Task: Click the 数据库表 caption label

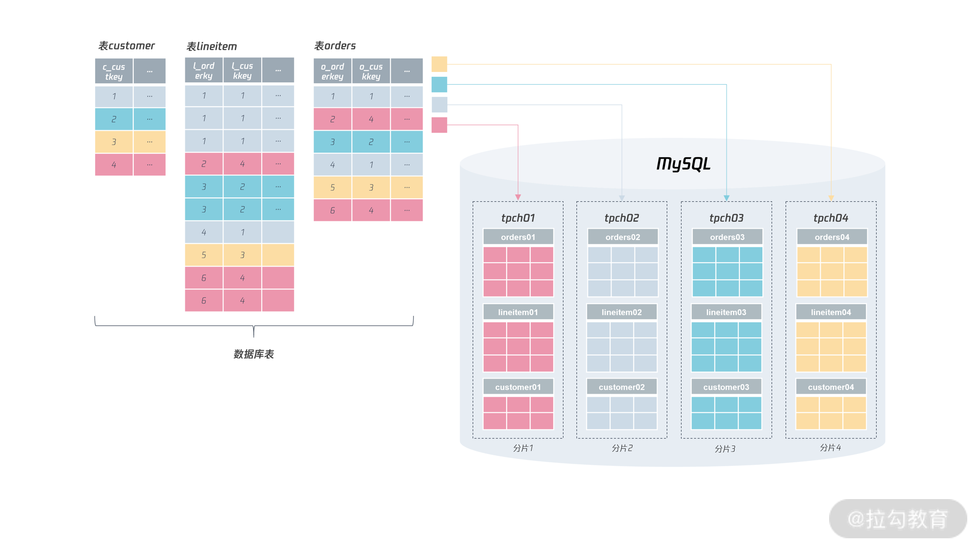Action: (253, 354)
